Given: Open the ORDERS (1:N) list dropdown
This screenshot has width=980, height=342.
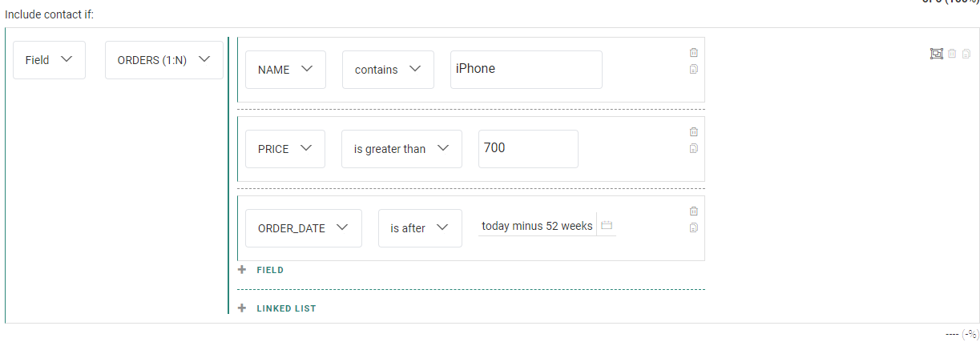Looking at the screenshot, I should click(164, 60).
